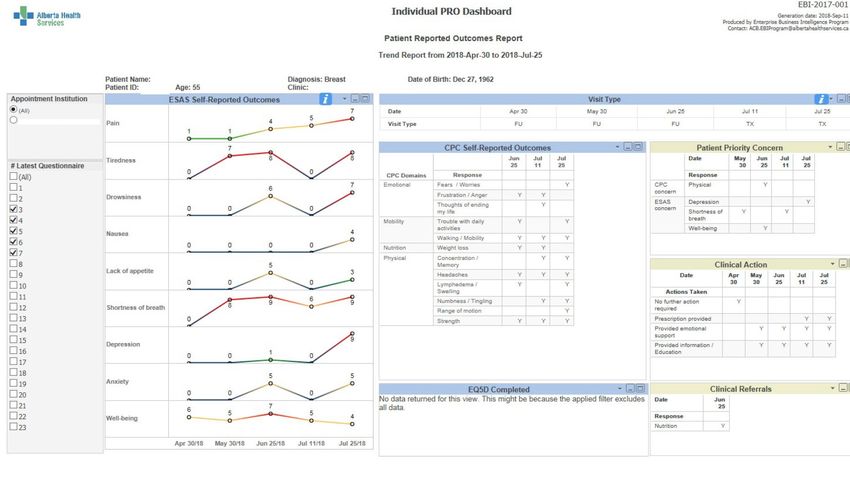Click the CPC Self-Reported Outcomes title
Screen dimensions: 850x494
pyautogui.click(x=497, y=147)
